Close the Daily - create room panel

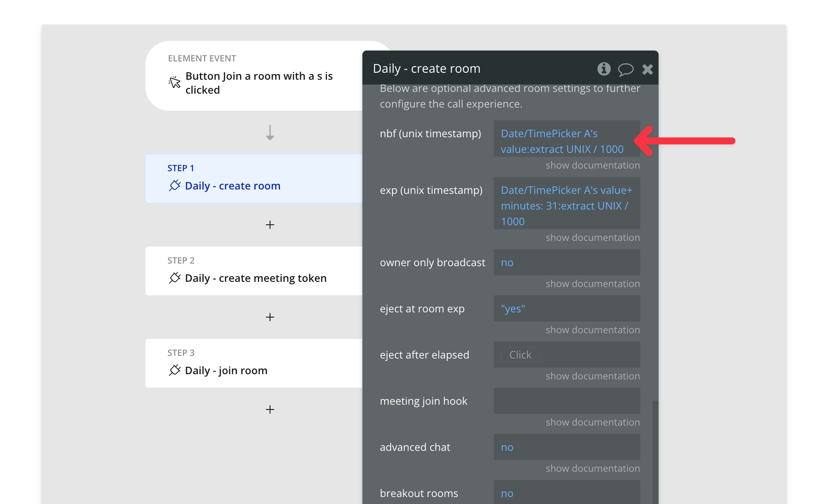point(647,69)
